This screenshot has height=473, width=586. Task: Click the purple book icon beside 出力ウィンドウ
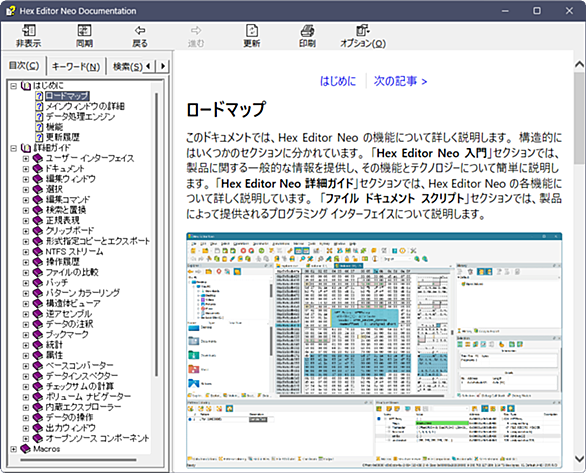[x=38, y=428]
